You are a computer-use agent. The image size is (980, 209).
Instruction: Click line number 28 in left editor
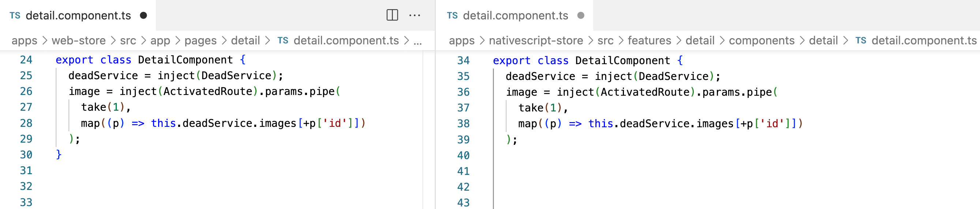click(26, 123)
